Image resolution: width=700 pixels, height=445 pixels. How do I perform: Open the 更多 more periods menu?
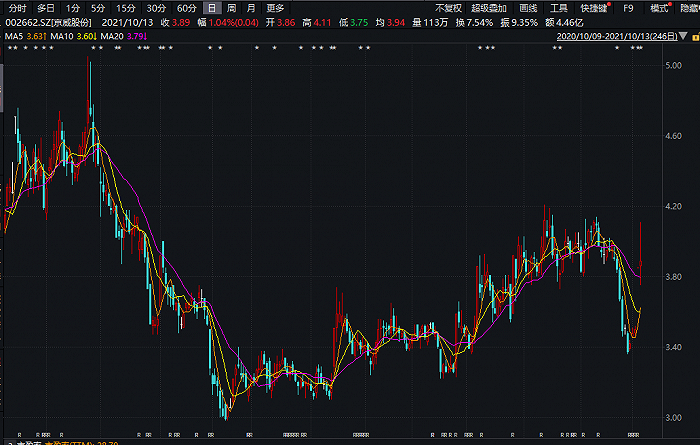pos(275,8)
